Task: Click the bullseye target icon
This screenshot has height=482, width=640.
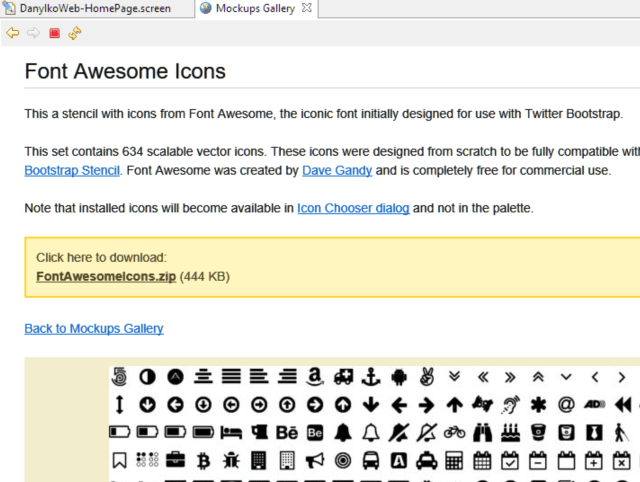Action: click(x=343, y=461)
